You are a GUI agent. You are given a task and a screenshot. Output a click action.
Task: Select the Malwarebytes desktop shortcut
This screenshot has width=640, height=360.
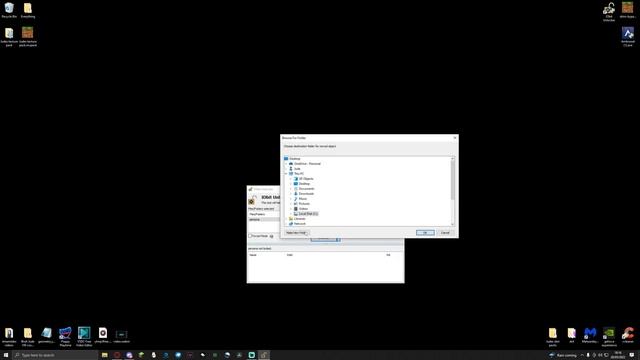[x=590, y=336]
